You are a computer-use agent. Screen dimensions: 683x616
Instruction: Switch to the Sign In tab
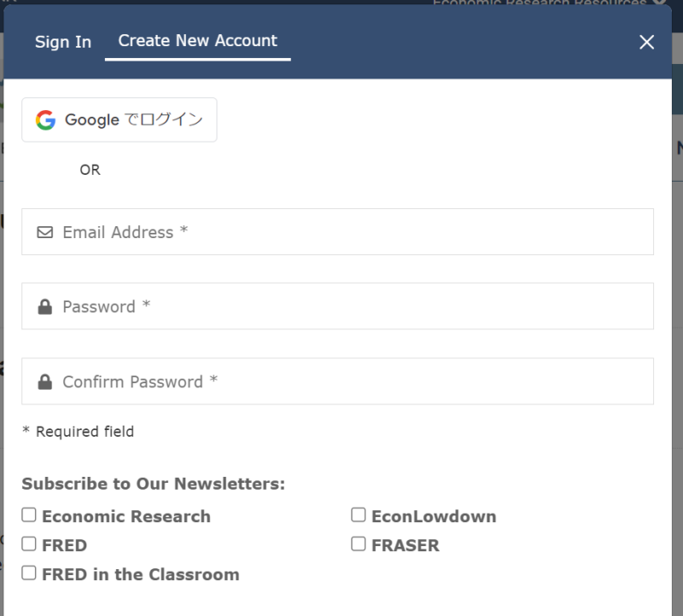63,42
